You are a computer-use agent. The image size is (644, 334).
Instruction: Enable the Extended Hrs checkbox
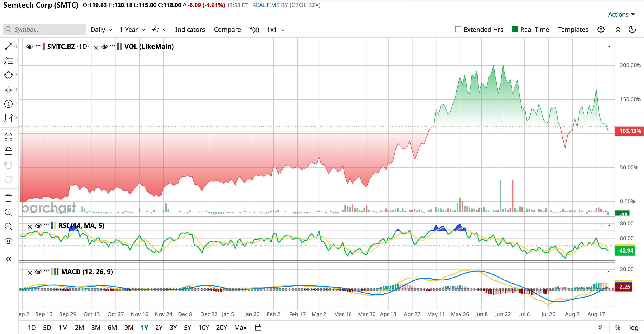[x=458, y=30]
